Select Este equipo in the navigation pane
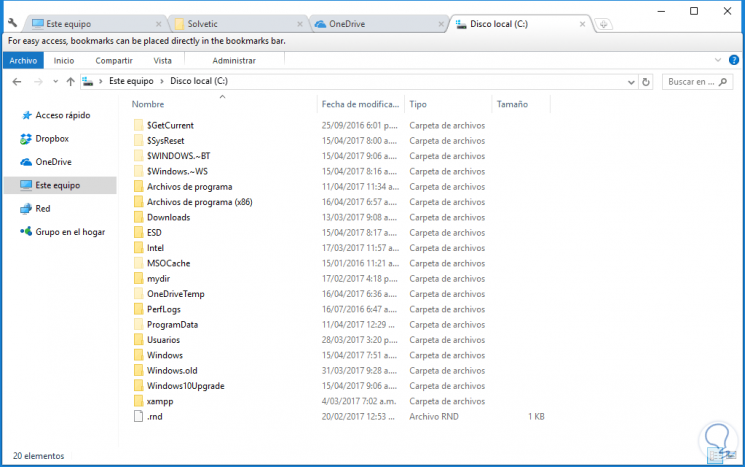Screen dimensions: 745x467 pos(60,185)
